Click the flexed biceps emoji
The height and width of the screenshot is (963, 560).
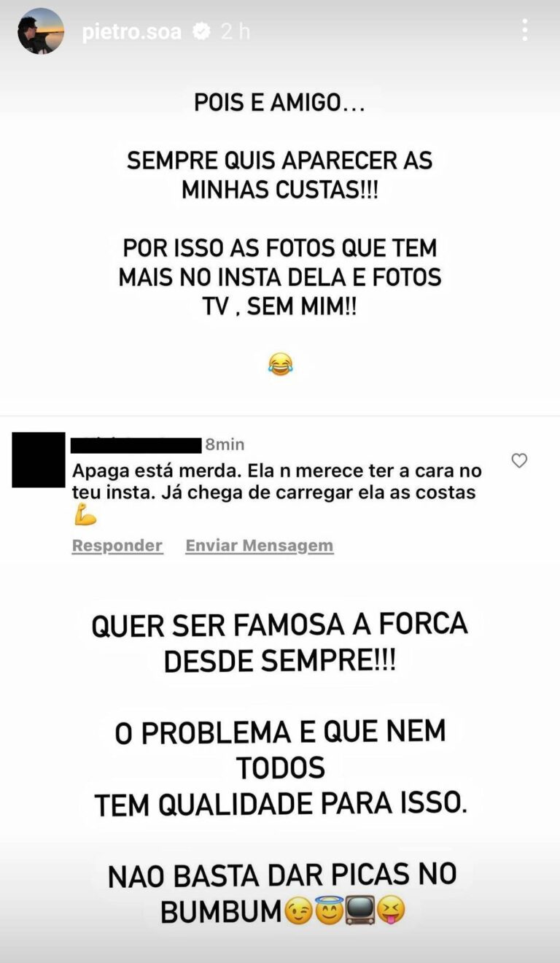click(85, 515)
